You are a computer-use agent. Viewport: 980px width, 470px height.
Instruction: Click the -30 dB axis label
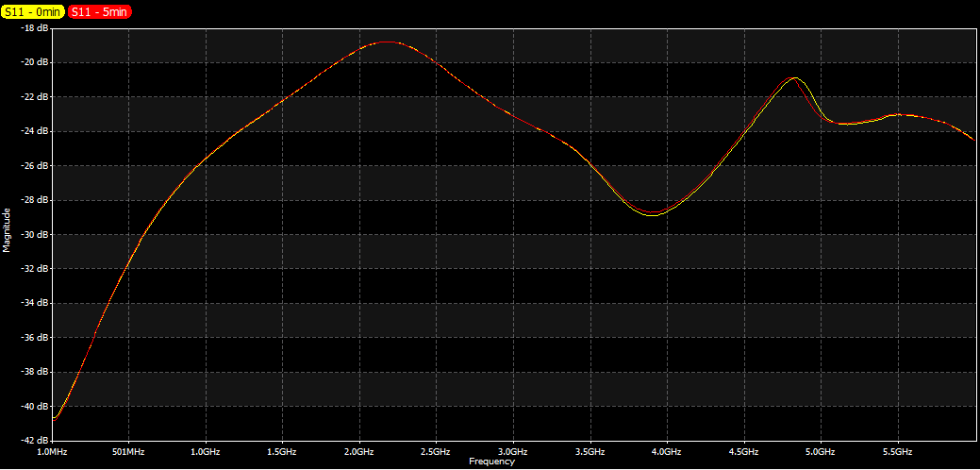pyautogui.click(x=34, y=234)
